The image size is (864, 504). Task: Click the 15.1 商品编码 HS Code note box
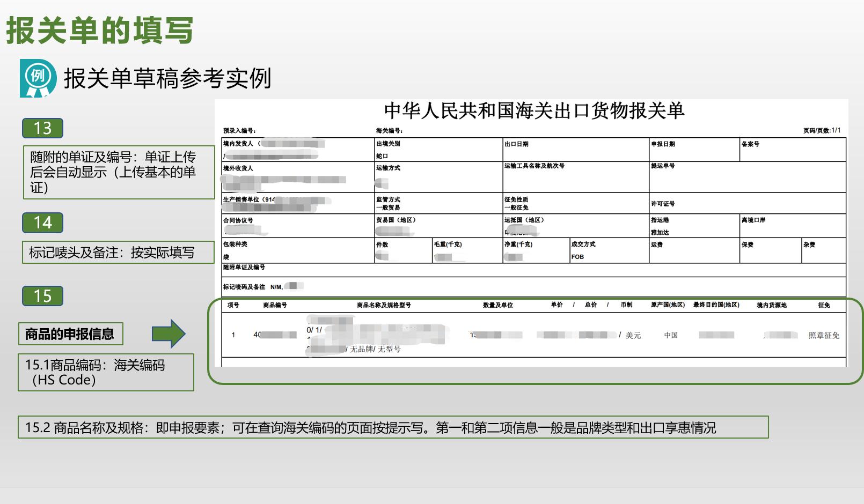click(x=106, y=372)
